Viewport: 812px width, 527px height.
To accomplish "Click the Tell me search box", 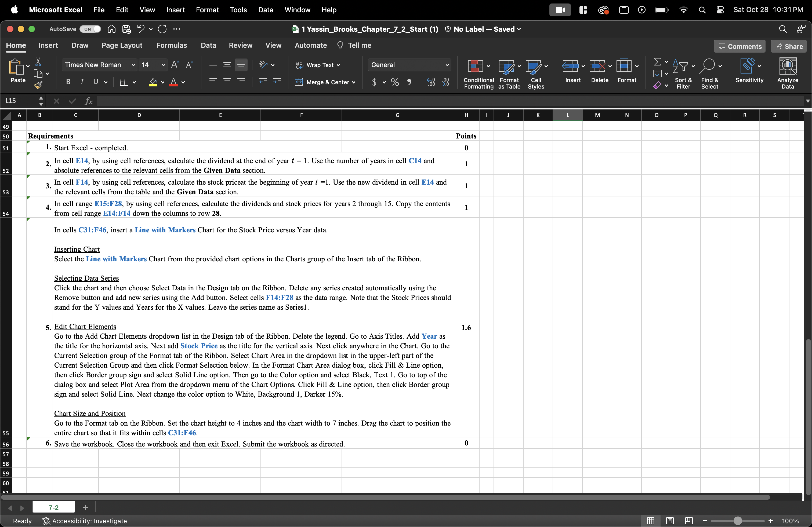I will coord(354,45).
